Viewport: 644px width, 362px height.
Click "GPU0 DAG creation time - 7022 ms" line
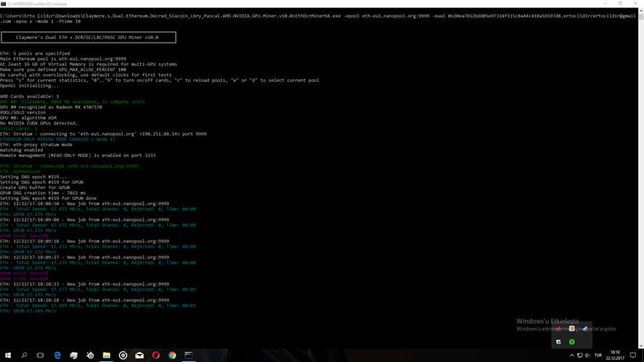[x=43, y=193]
